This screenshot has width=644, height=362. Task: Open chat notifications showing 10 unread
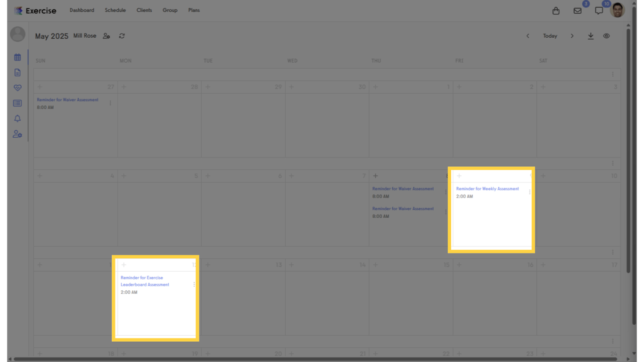point(599,10)
